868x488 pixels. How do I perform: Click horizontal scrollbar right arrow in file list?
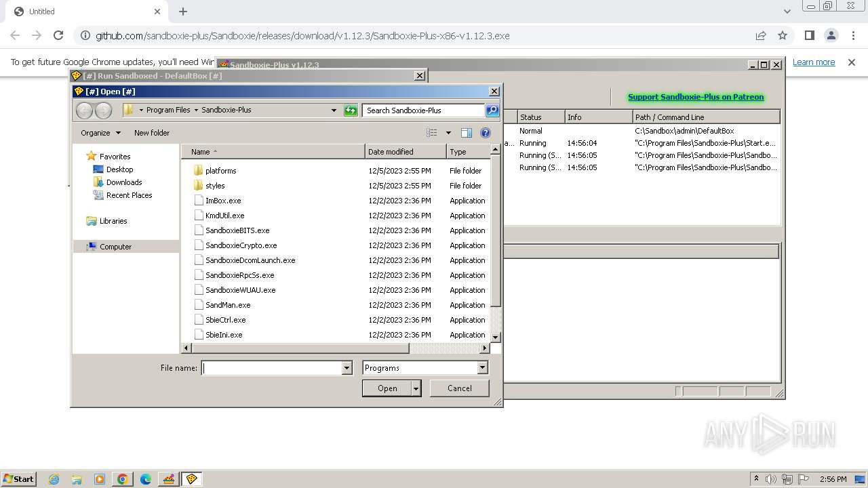tap(485, 348)
